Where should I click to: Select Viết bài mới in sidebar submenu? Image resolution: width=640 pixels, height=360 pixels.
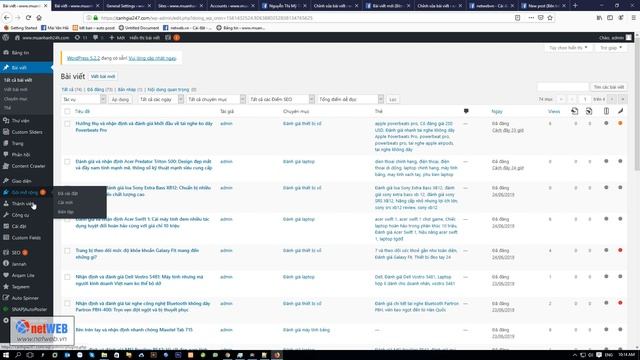16,89
